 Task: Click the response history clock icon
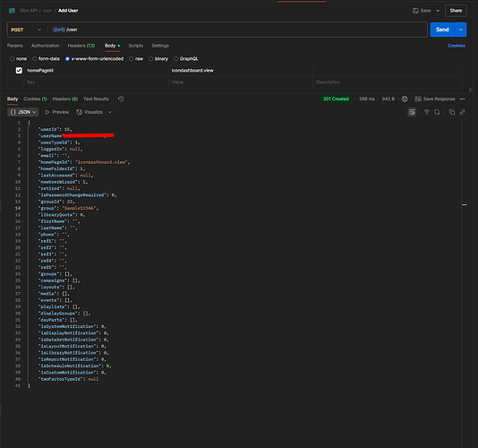coord(121,99)
